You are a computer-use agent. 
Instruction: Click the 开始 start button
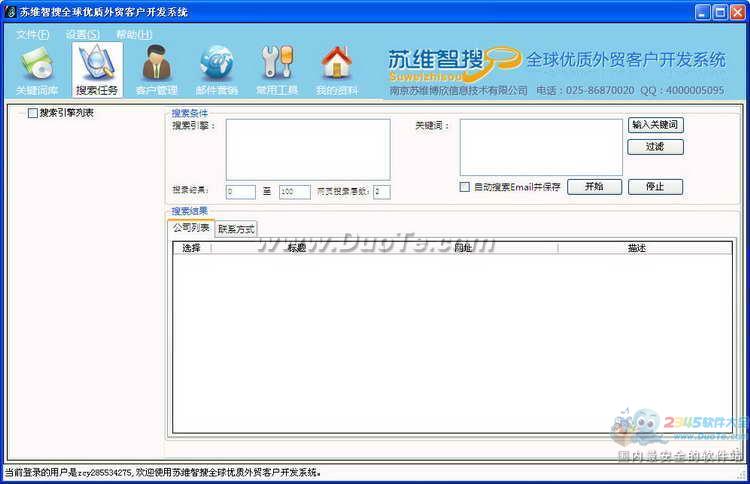595,187
